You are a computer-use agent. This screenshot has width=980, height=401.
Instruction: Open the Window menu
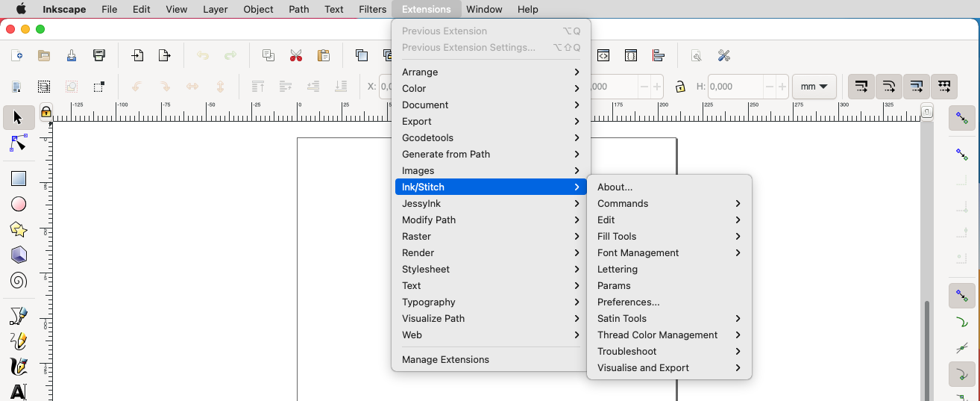click(x=484, y=9)
